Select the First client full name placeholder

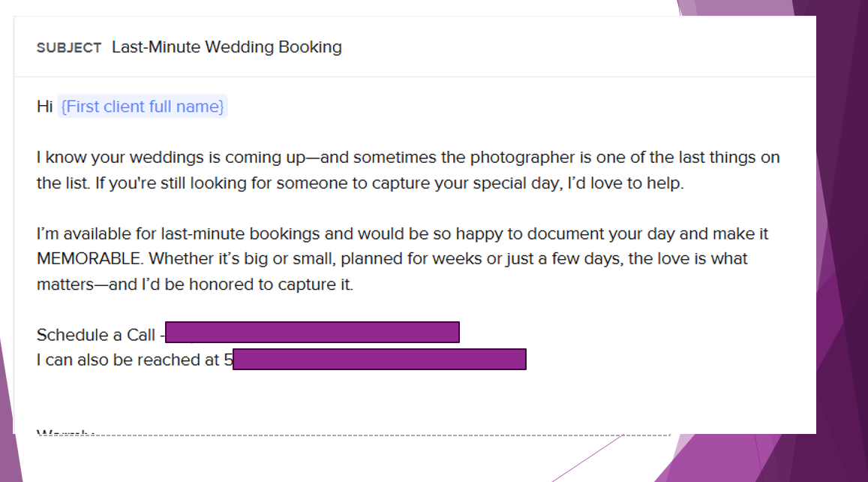click(x=143, y=107)
